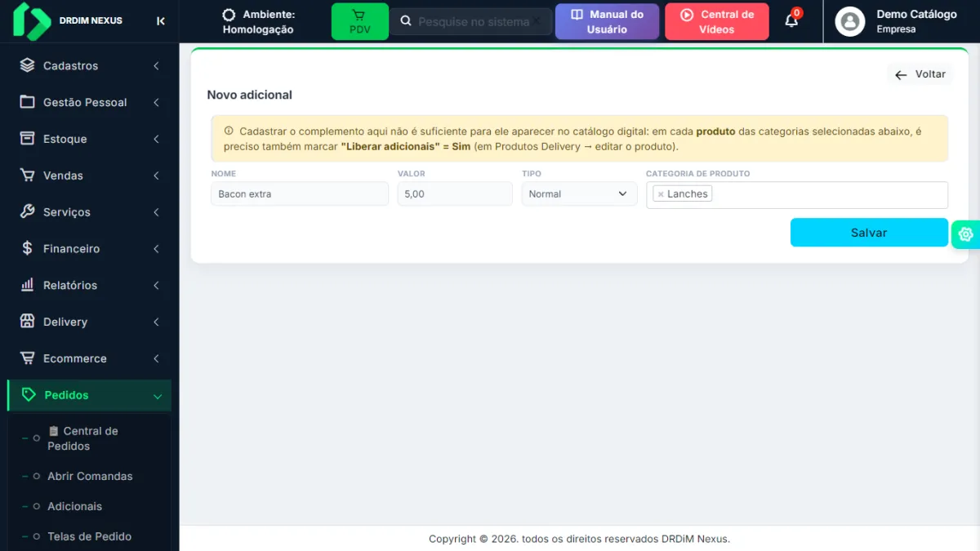Expand the Financeiro menu chevron
Viewport: 980px width, 551px height.
(x=156, y=248)
